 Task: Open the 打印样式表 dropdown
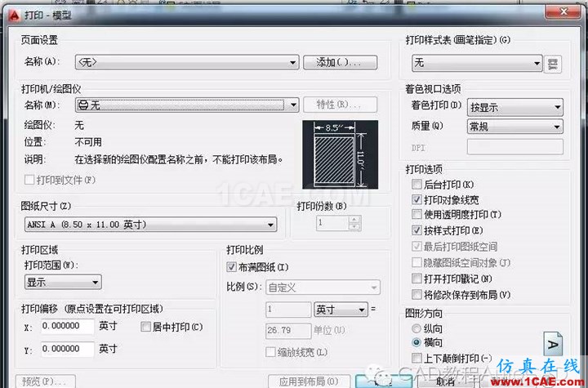[477, 63]
